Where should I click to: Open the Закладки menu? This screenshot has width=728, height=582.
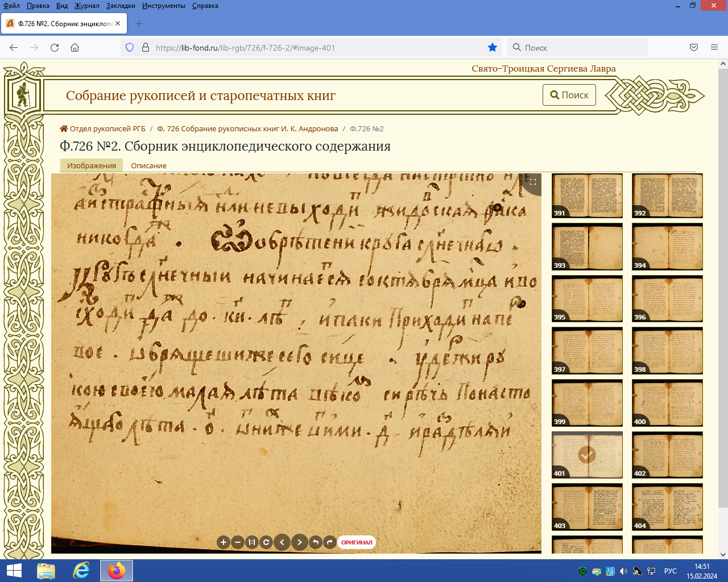(121, 6)
